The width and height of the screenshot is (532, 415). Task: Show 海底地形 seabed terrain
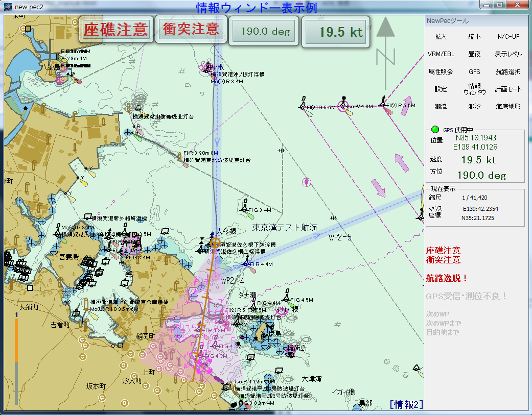[508, 106]
